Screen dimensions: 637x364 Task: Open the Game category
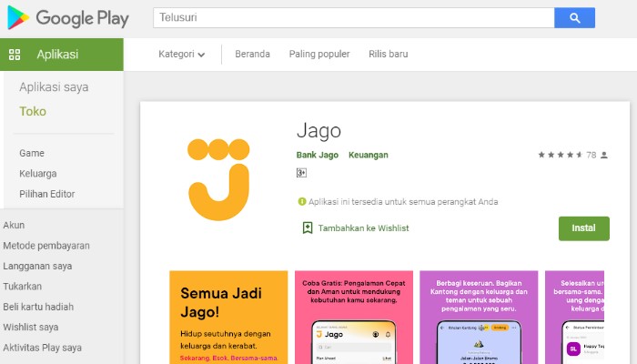pyautogui.click(x=32, y=153)
